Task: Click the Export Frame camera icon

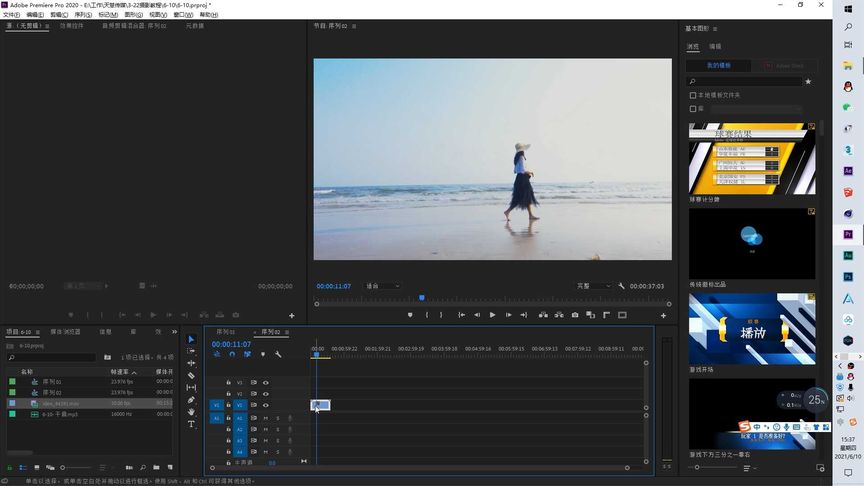Action: click(x=575, y=315)
